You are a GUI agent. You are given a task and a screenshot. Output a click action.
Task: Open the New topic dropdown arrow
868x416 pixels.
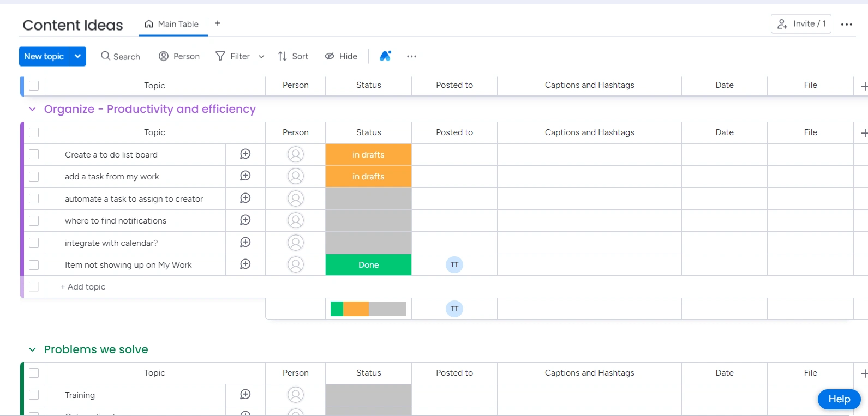pos(78,56)
